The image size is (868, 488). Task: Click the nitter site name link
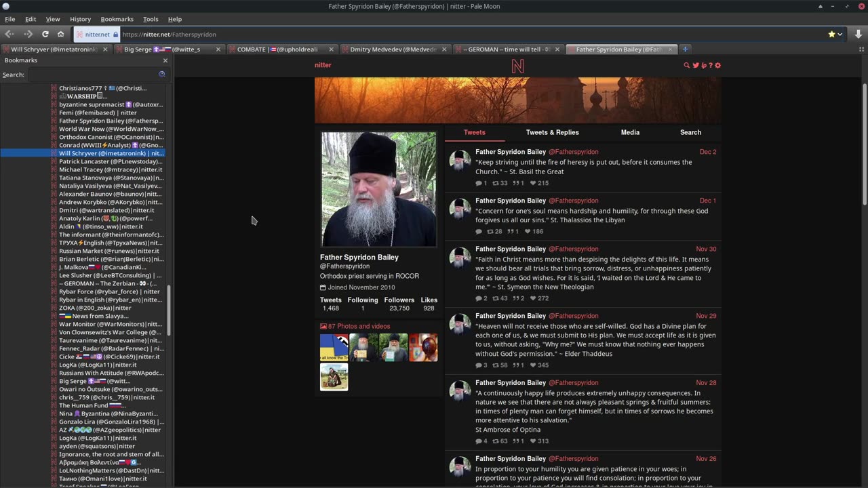(x=323, y=65)
